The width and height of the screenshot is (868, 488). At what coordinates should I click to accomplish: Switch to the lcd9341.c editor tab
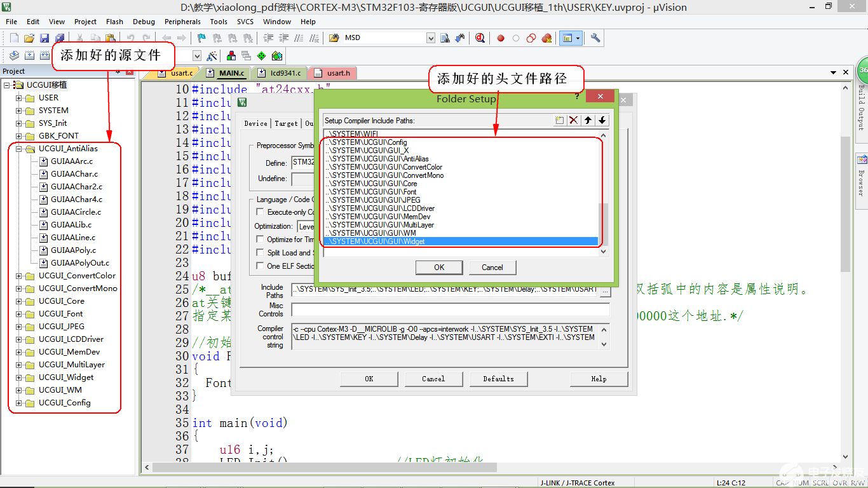tap(281, 73)
